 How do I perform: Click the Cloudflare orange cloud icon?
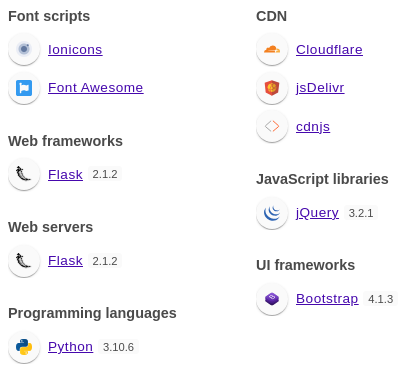click(x=272, y=49)
